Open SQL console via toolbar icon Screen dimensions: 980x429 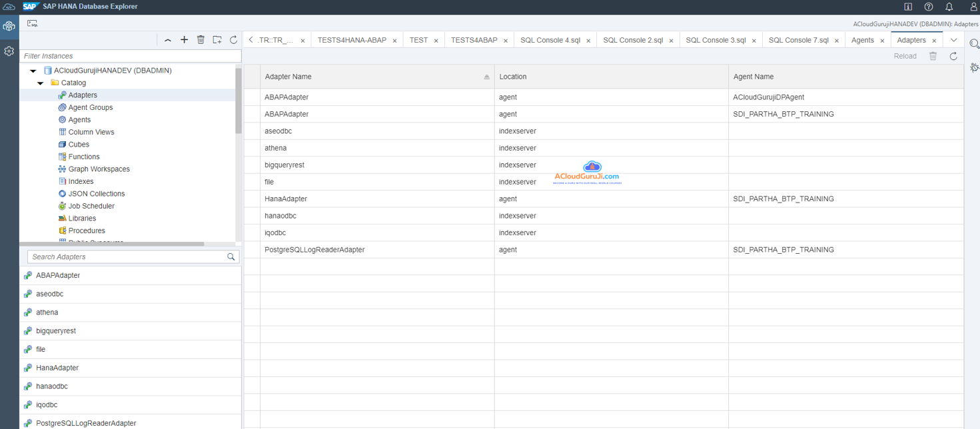coord(32,23)
